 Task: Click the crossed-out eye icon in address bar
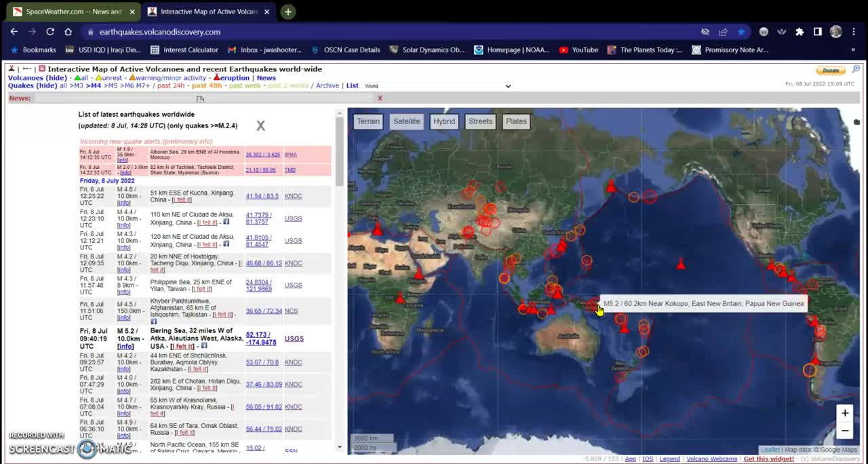(x=705, y=32)
